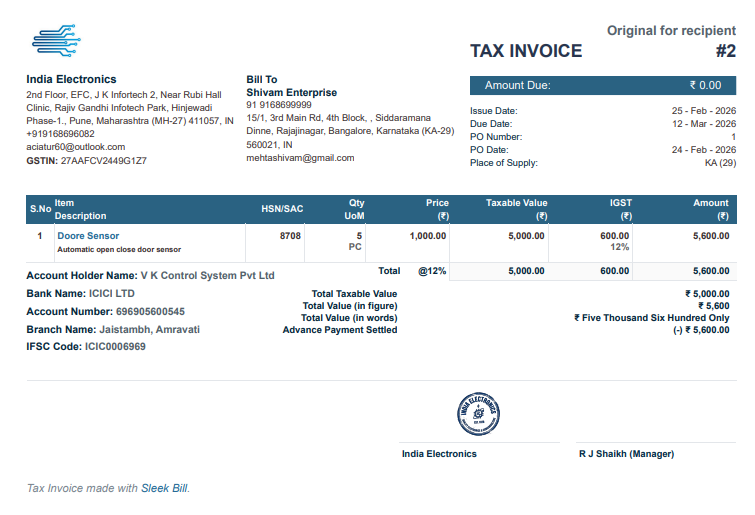Image resolution: width=755 pixels, height=515 pixels.
Task: Open the Doore Sensor item link
Action: tap(88, 236)
